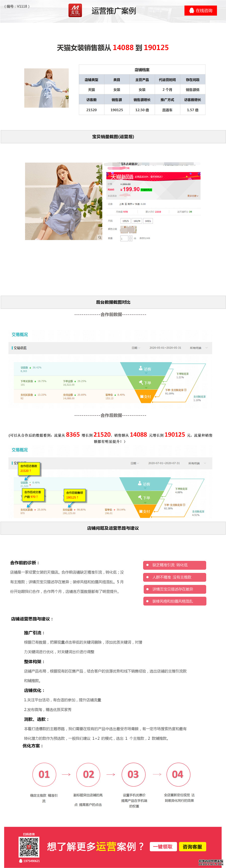
Task: Select size 155/S
Action: tap(126, 221)
